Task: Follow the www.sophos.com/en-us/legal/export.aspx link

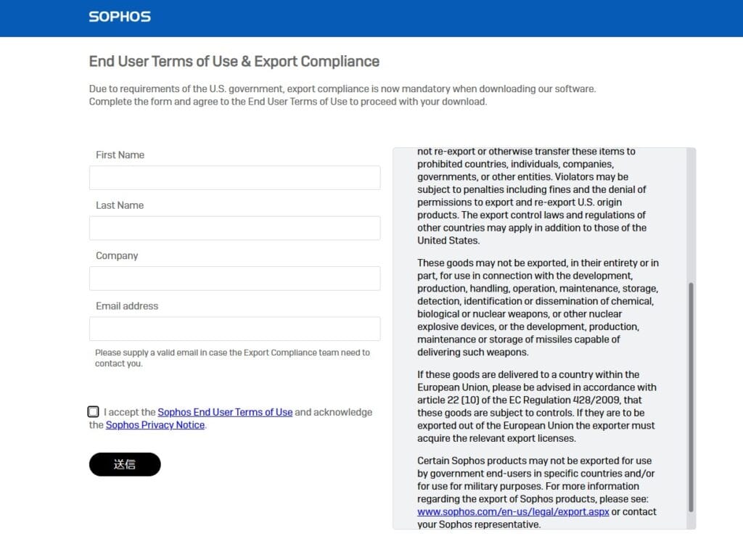Action: coord(513,511)
